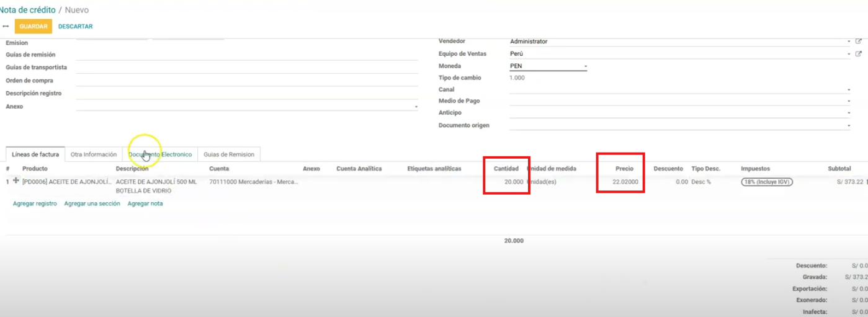Click the 18% (Incluye IGV) tax tag
This screenshot has width=868, height=317.
[767, 182]
